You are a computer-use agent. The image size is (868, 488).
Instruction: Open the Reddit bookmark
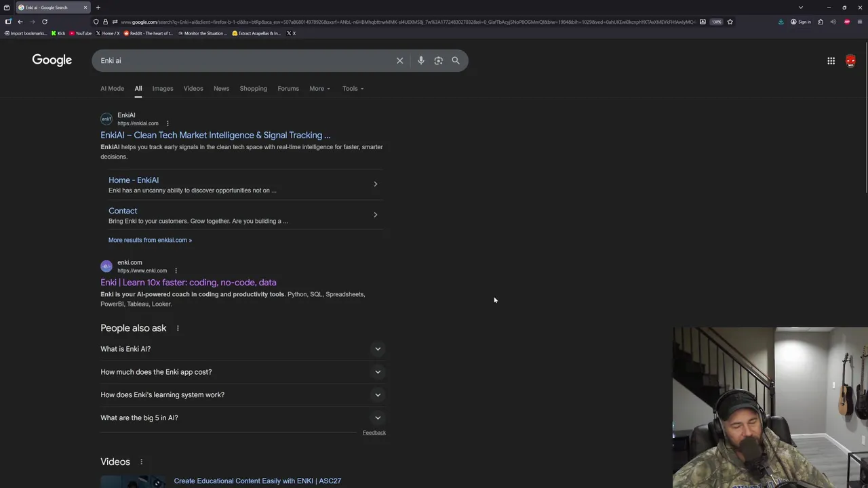pyautogui.click(x=149, y=33)
